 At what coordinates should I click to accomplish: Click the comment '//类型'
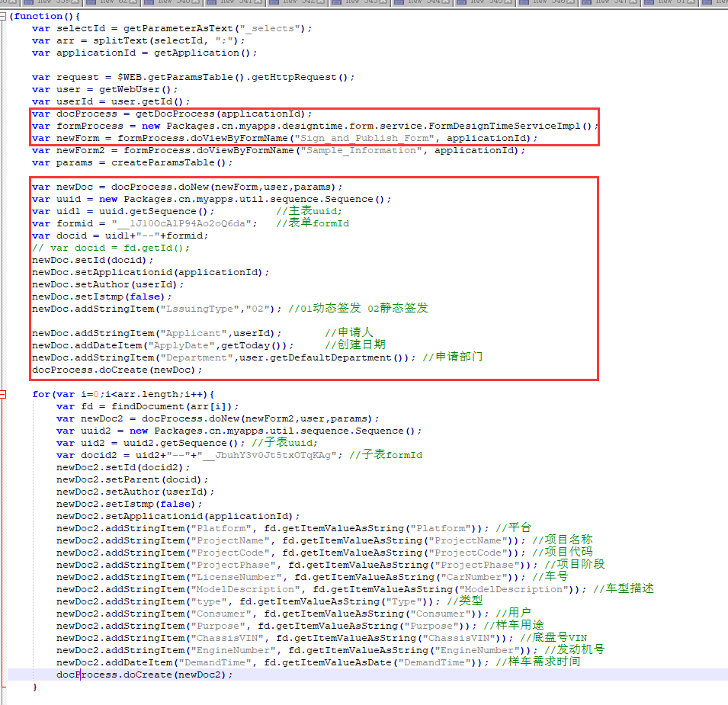[464, 601]
